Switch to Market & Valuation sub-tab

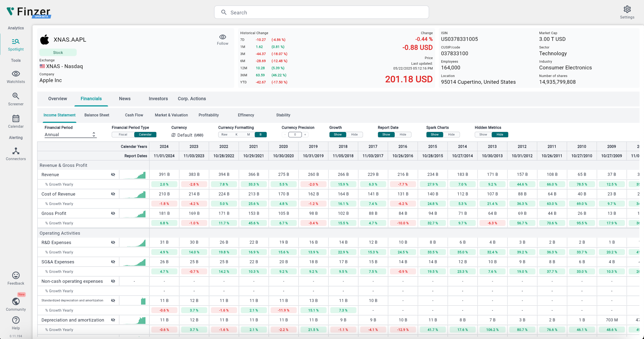(171, 115)
